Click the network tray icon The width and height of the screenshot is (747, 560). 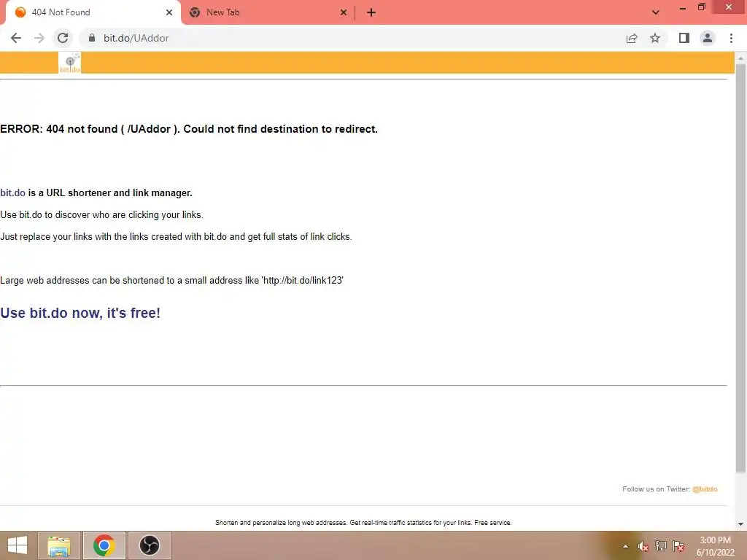pyautogui.click(x=660, y=546)
